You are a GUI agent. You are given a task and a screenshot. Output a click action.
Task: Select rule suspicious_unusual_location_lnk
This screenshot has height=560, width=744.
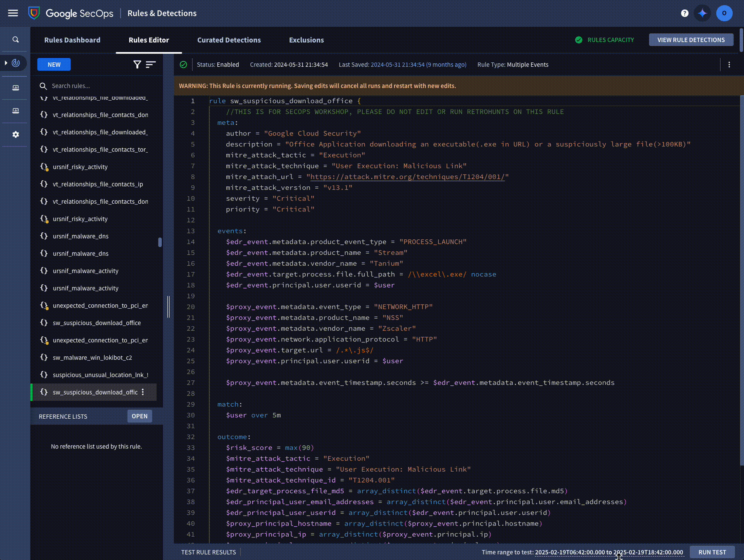(x=100, y=375)
